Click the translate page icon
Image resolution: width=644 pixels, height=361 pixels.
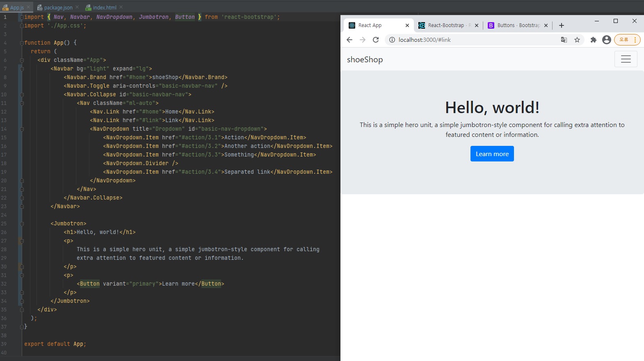point(564,40)
